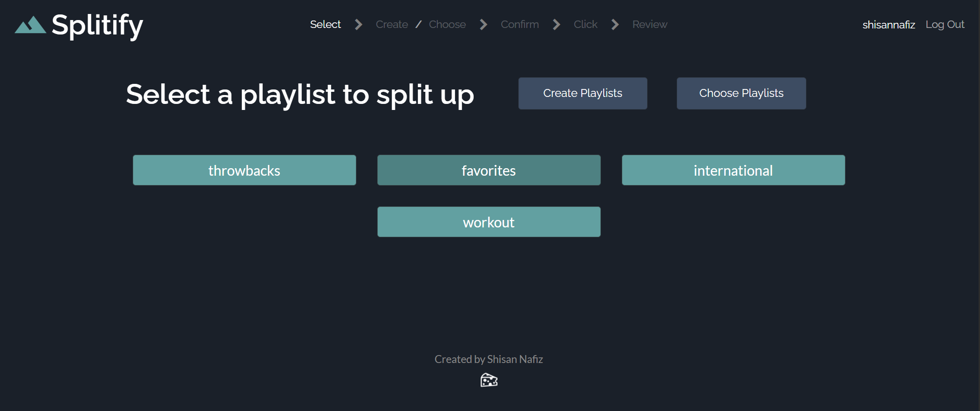The width and height of the screenshot is (980, 411).
Task: Click the chevron after the Choose step
Action: pyautogui.click(x=483, y=25)
